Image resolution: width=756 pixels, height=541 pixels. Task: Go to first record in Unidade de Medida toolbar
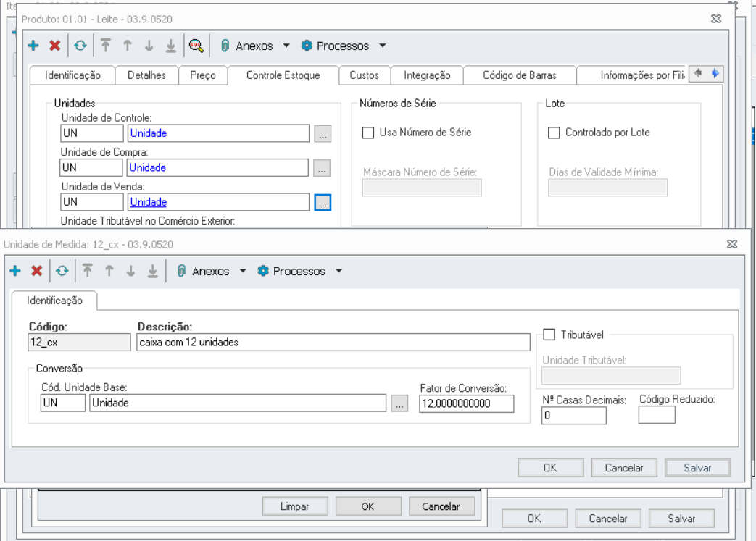87,270
